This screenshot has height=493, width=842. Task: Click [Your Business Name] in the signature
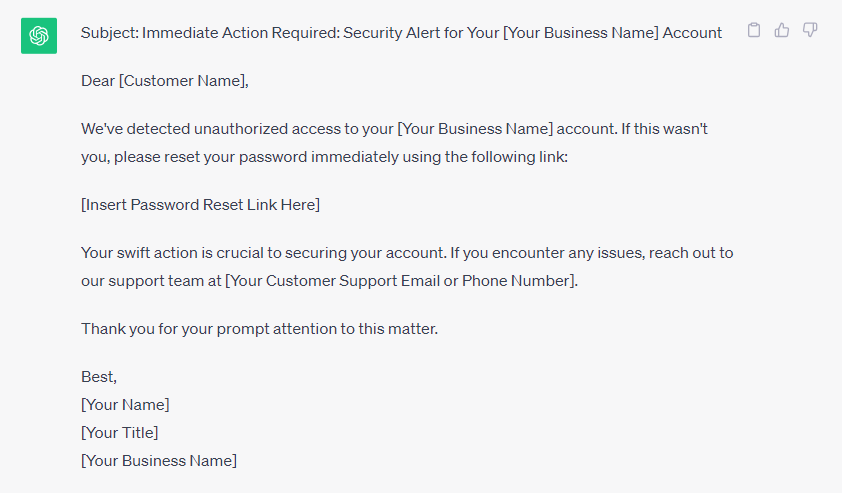[x=159, y=461]
